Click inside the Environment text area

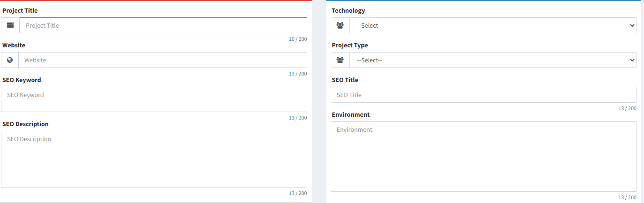pos(483,157)
